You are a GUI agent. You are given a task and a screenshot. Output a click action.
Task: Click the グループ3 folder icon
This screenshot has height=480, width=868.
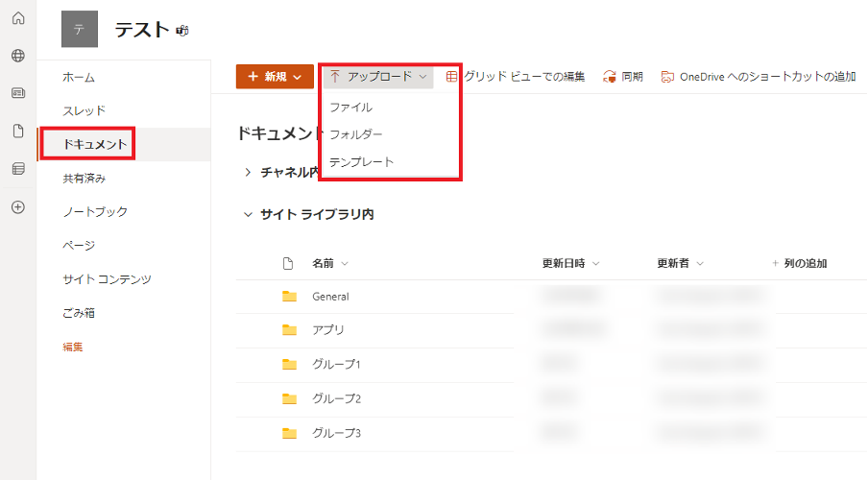point(290,433)
